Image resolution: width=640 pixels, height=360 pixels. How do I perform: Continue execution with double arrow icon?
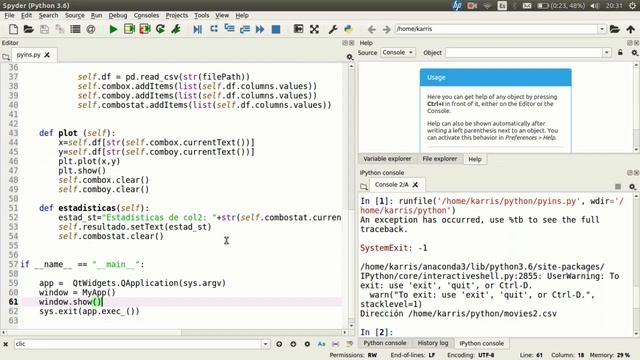click(x=260, y=29)
